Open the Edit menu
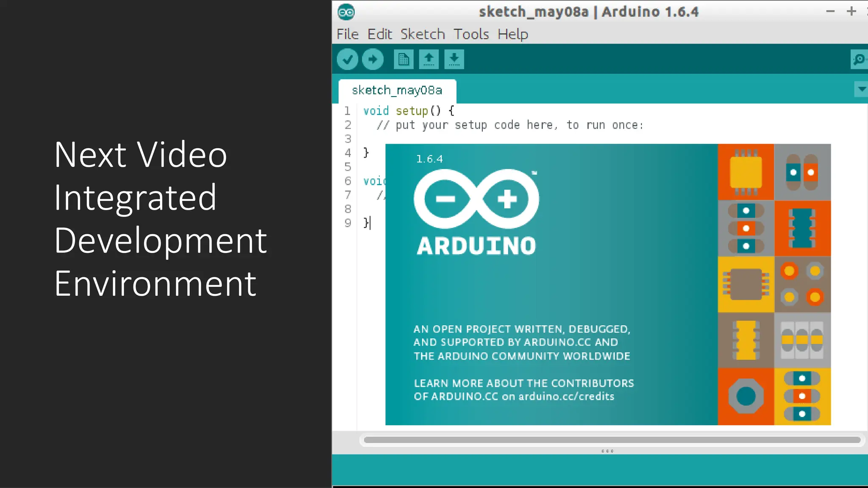868x488 pixels. [380, 34]
